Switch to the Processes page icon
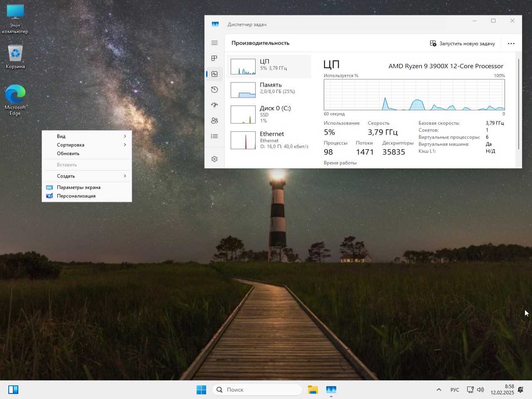 tap(214, 58)
